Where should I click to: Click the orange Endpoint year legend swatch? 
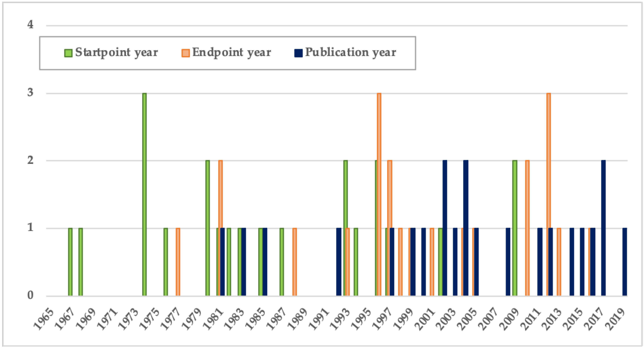pyautogui.click(x=185, y=53)
